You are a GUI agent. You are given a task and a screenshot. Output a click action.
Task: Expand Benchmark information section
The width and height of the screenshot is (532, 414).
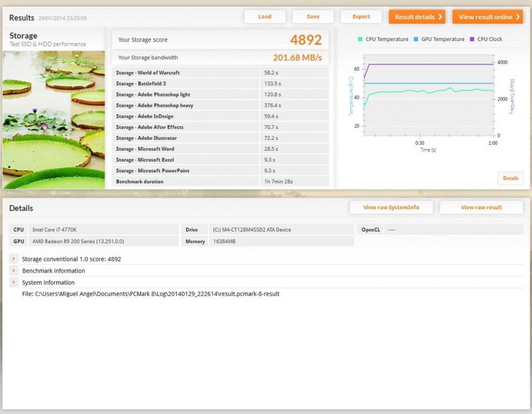pos(14,271)
